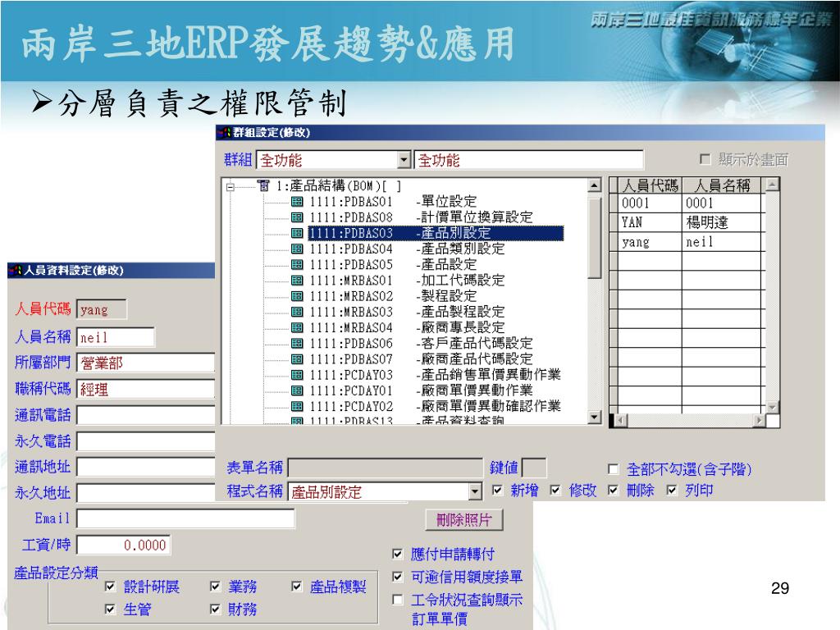840x630 pixels.
Task: Uncheck the 財務 category checkbox
Action: pos(216,609)
